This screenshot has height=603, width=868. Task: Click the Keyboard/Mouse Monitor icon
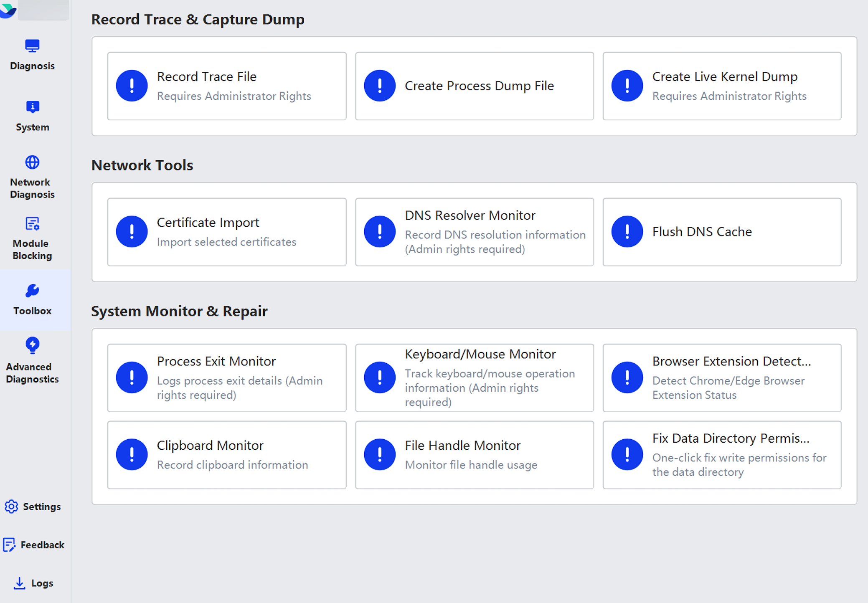point(379,378)
